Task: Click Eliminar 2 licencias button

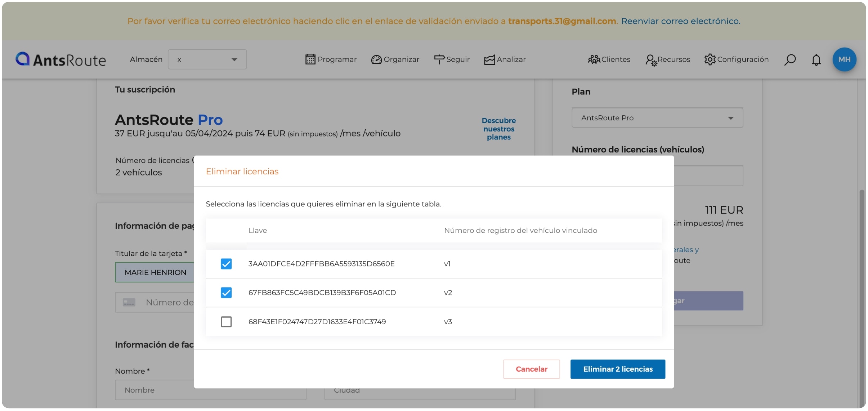Action: point(618,369)
